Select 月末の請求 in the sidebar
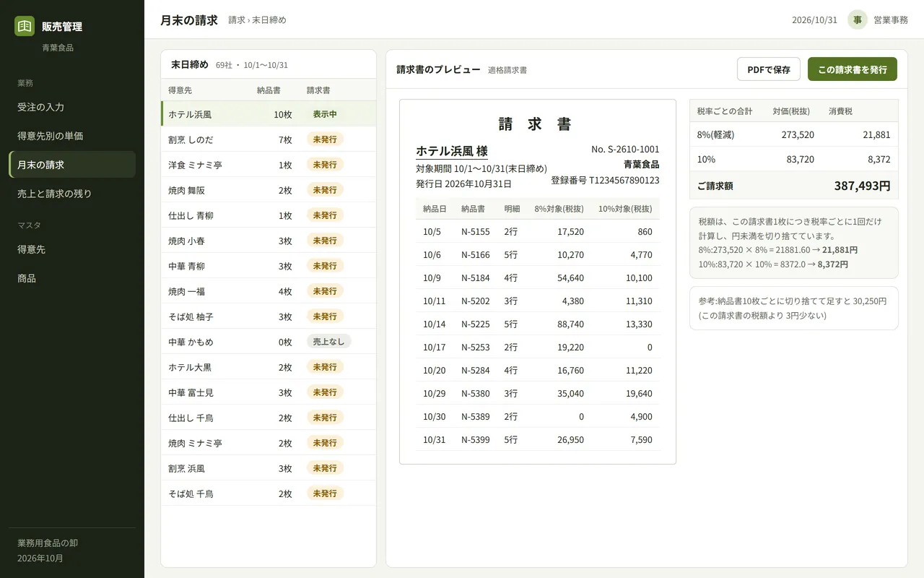This screenshot has width=924, height=578. tap(72, 165)
